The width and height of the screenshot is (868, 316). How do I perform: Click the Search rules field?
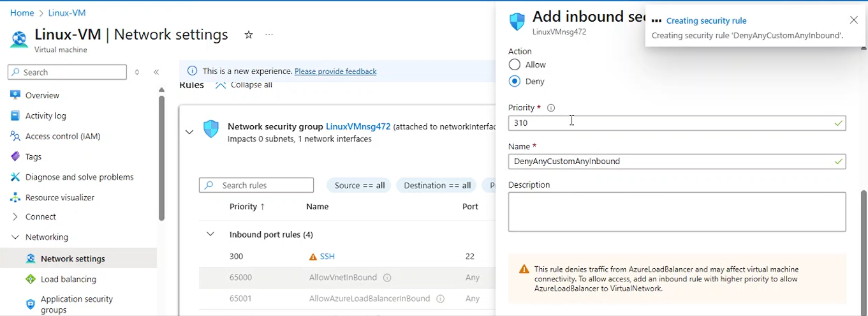point(256,185)
